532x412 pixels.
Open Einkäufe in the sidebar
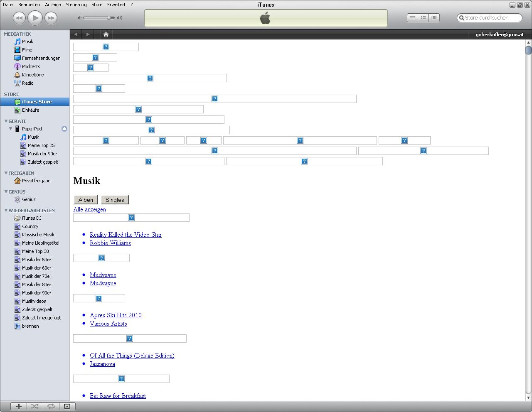click(31, 110)
